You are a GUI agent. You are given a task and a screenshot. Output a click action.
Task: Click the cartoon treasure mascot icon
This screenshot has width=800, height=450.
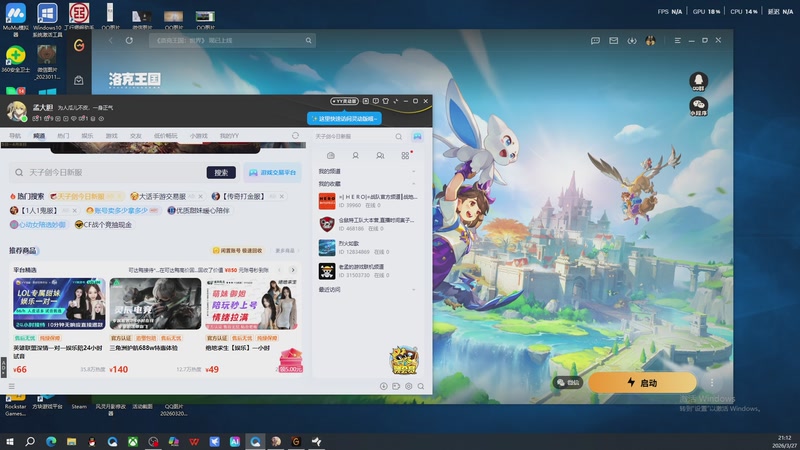404,360
